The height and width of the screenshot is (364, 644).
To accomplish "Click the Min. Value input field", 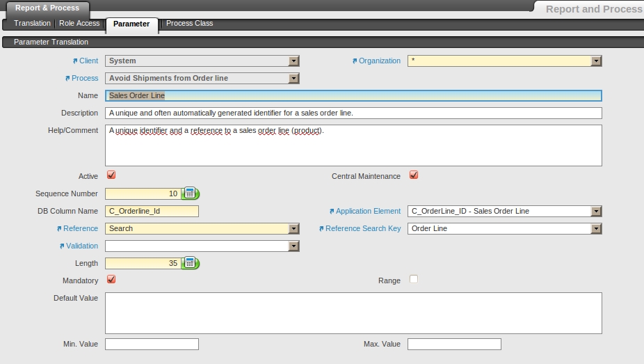I will click(152, 345).
